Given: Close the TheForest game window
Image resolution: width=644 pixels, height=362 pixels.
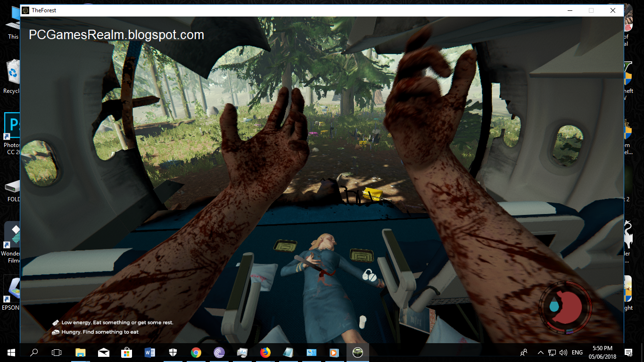Looking at the screenshot, I should coord(613,10).
